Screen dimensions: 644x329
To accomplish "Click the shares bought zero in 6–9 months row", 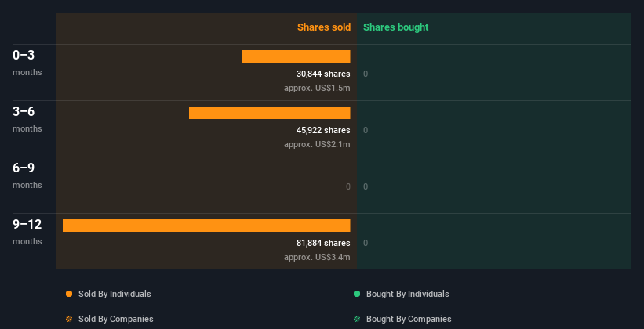I will pos(366,186).
